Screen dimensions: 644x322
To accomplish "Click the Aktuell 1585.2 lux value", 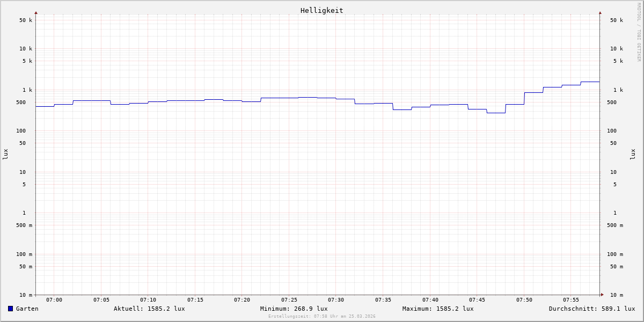I will click(149, 309).
